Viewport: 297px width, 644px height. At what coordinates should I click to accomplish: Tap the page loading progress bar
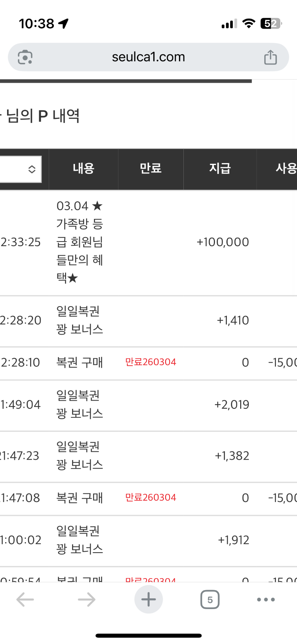click(126, 81)
